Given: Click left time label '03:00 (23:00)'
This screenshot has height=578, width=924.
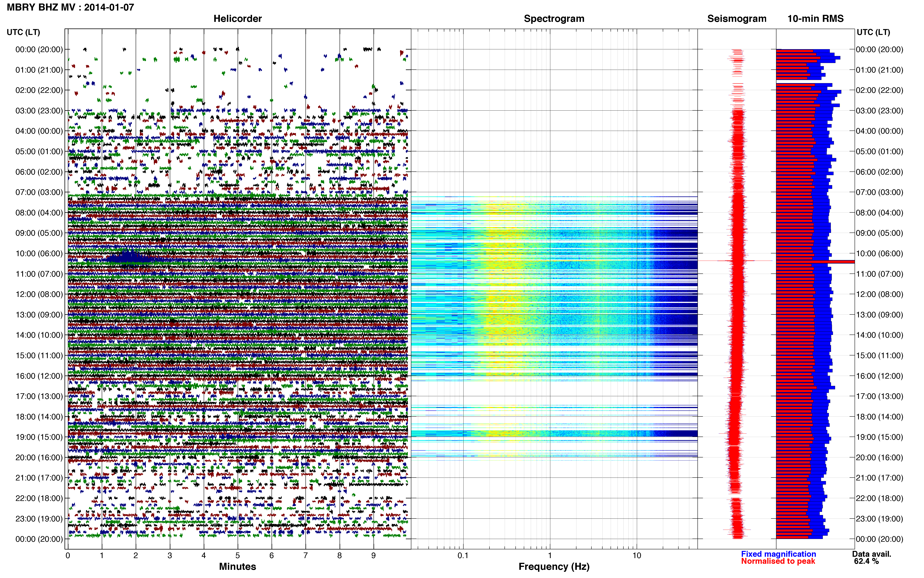Looking at the screenshot, I should [39, 110].
